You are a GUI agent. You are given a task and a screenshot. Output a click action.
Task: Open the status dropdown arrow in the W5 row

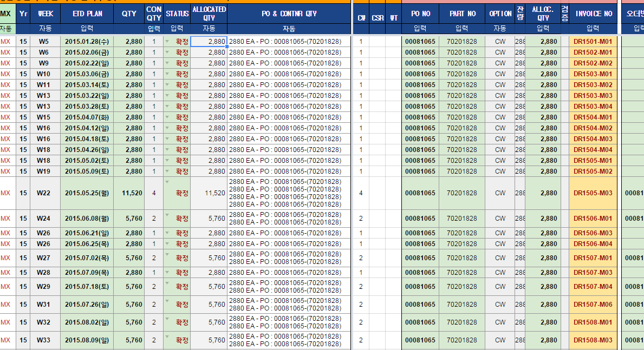(167, 41)
